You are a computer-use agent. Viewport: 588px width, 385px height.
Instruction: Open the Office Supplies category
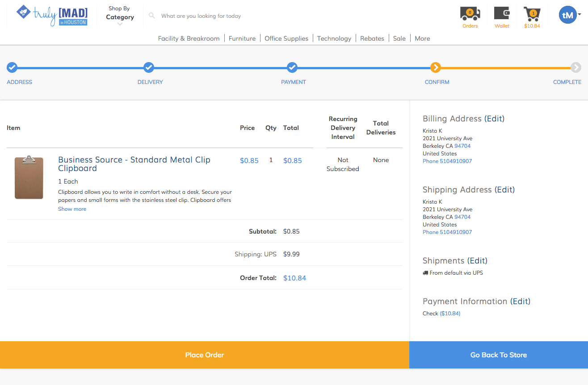pos(286,38)
